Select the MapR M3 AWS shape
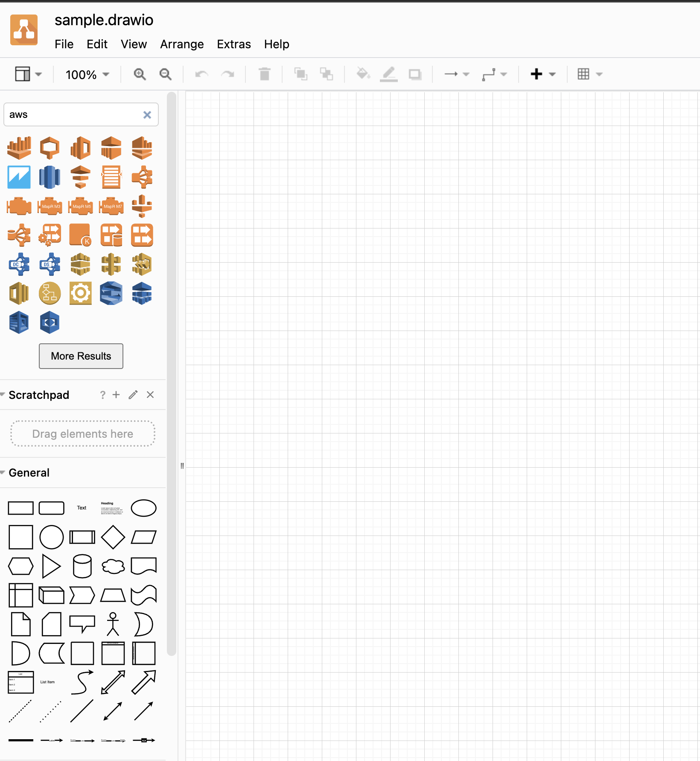The image size is (700, 761). coord(50,206)
